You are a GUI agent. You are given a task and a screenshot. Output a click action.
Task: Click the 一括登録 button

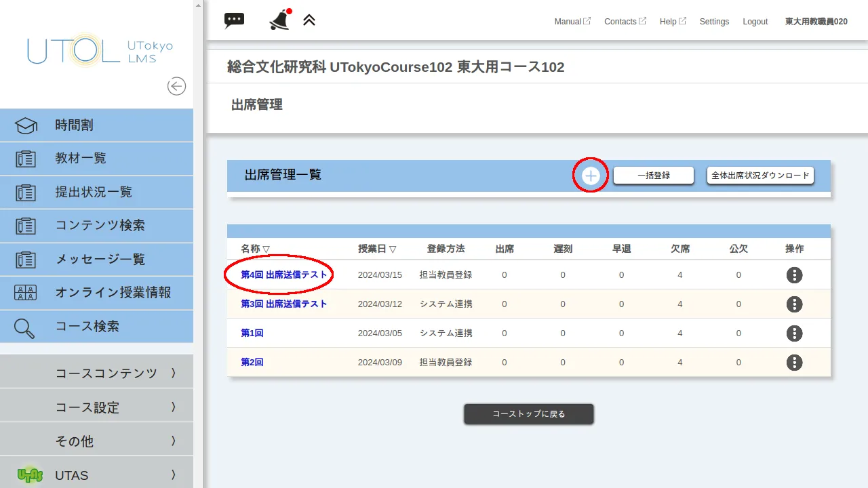pyautogui.click(x=653, y=176)
